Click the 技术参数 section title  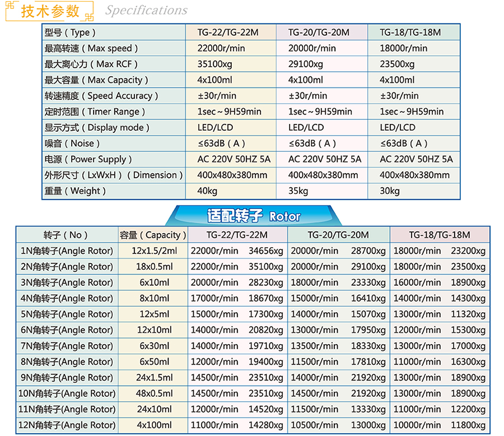50,11
